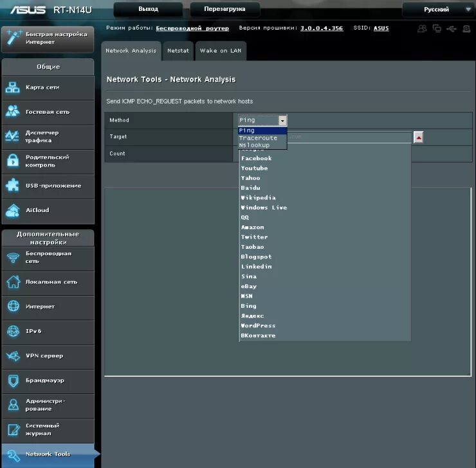This screenshot has height=468, width=476.
Task: Click the USB application puzzle icon
Action: coord(12,185)
